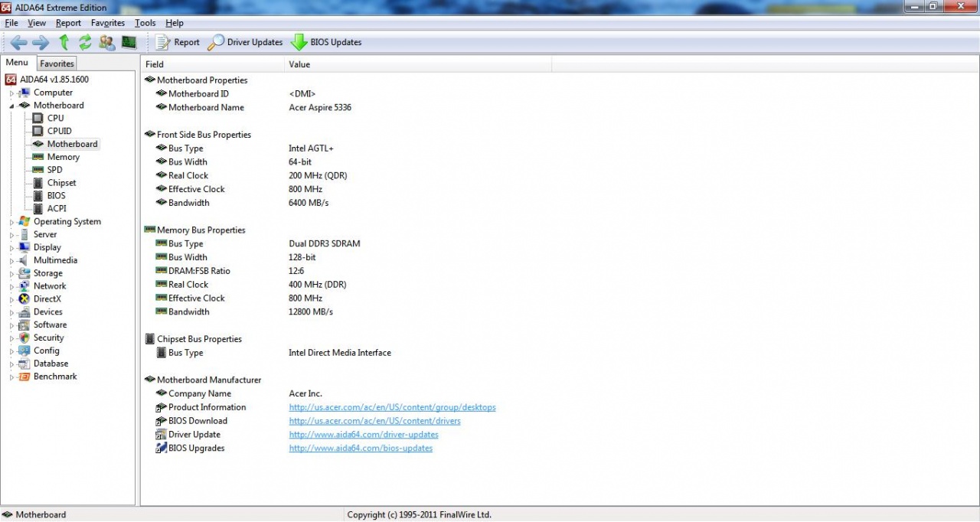Select the SPD item in the tree

tap(54, 170)
